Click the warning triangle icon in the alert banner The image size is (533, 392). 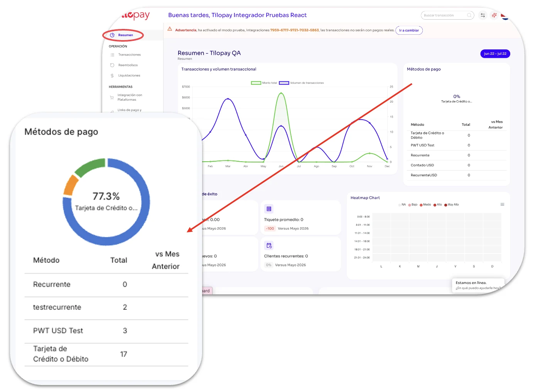[170, 29]
